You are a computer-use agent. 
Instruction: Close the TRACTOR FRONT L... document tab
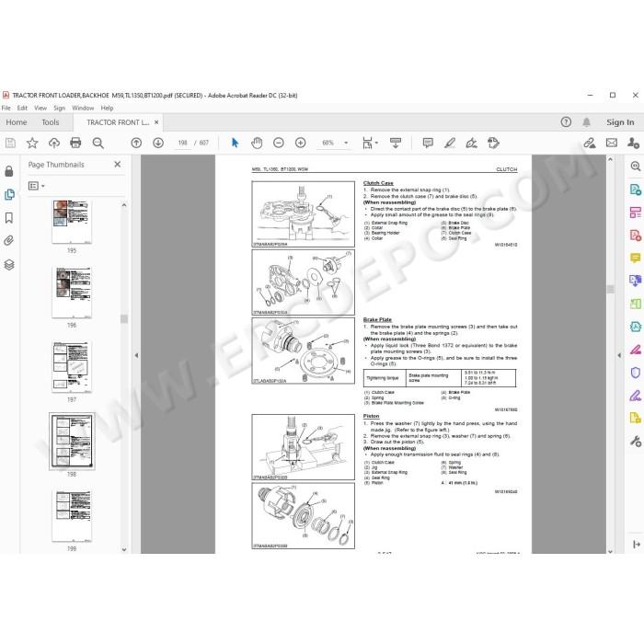pos(156,122)
